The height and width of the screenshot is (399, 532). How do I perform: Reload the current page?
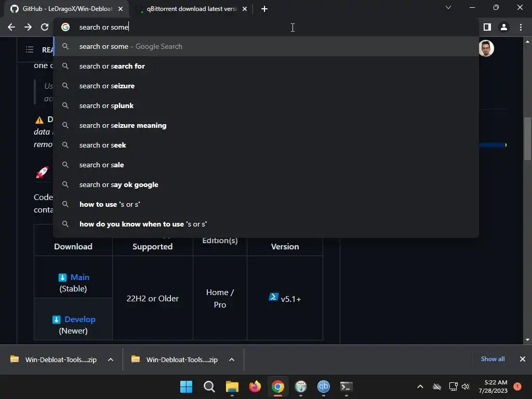[45, 27]
